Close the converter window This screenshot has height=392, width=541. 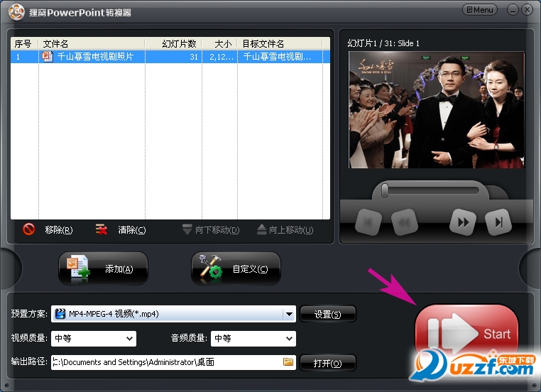527,10
